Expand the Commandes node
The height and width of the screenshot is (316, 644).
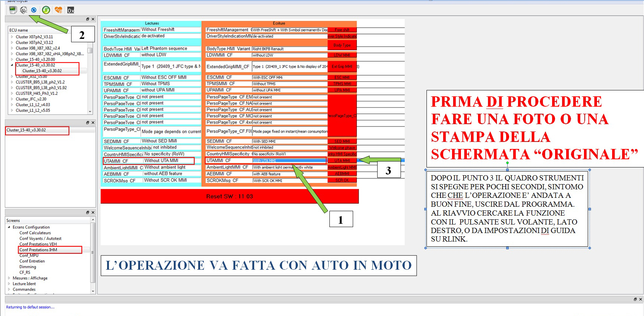[x=9, y=289]
